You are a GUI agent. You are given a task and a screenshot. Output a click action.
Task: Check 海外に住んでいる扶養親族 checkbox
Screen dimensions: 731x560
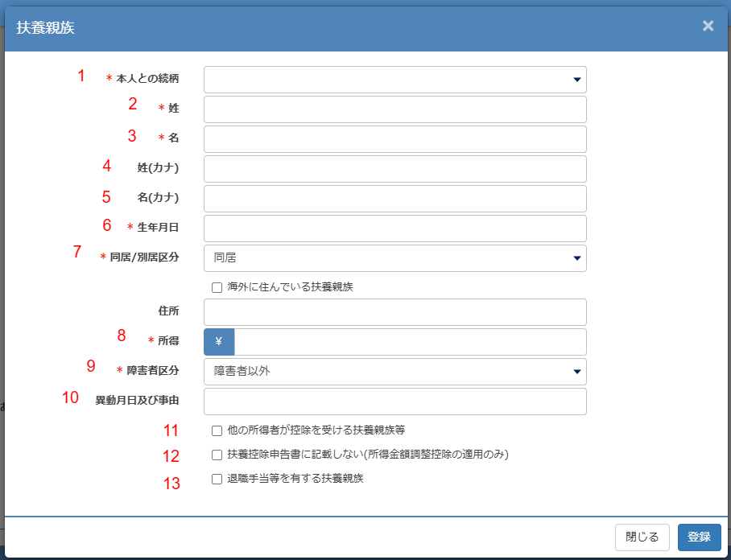pos(217,287)
